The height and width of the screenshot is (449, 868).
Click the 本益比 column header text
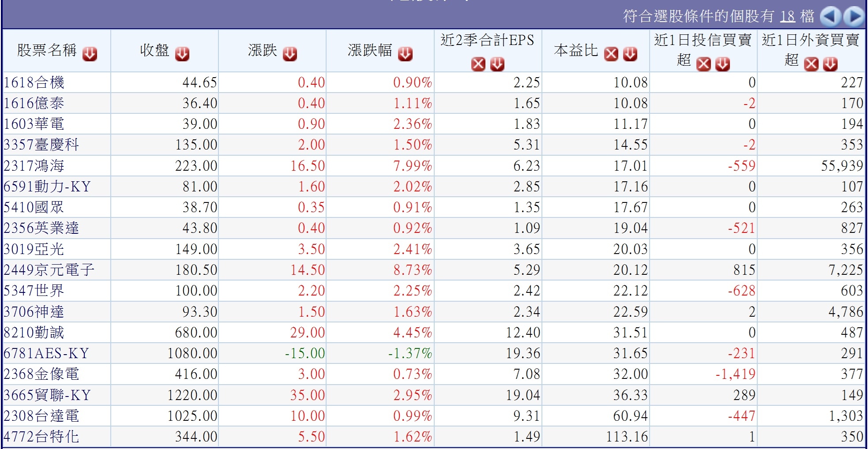click(576, 50)
